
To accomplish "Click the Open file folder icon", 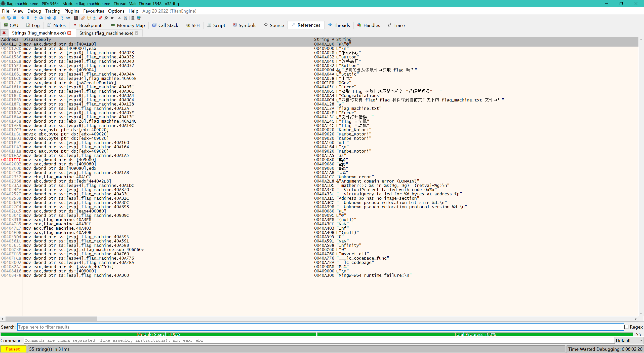I will point(3,18).
